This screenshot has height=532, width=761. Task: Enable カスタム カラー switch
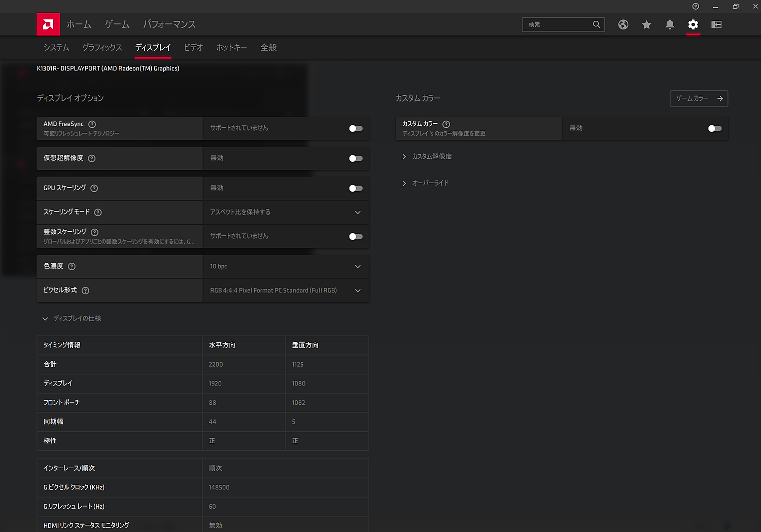point(715,128)
